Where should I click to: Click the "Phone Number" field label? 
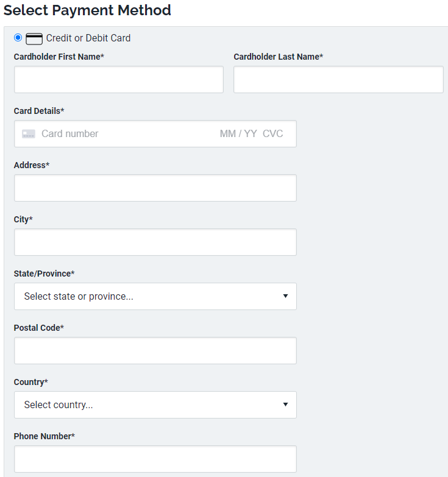coord(44,436)
